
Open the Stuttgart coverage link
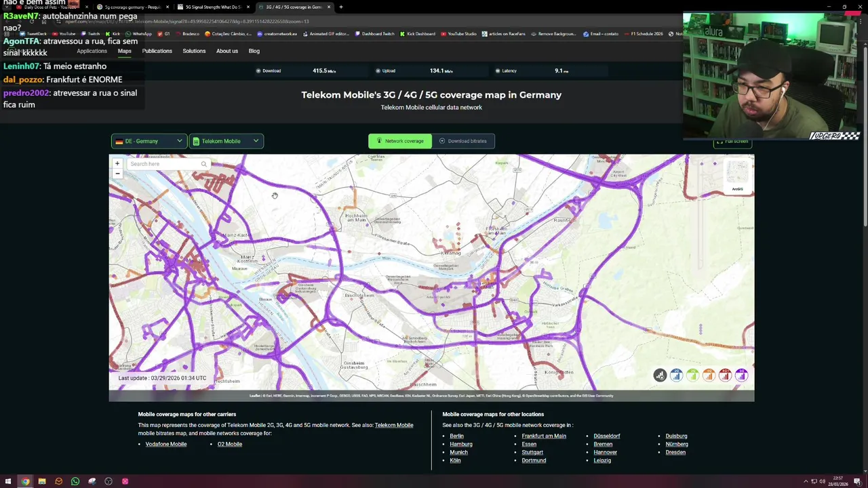tap(532, 452)
